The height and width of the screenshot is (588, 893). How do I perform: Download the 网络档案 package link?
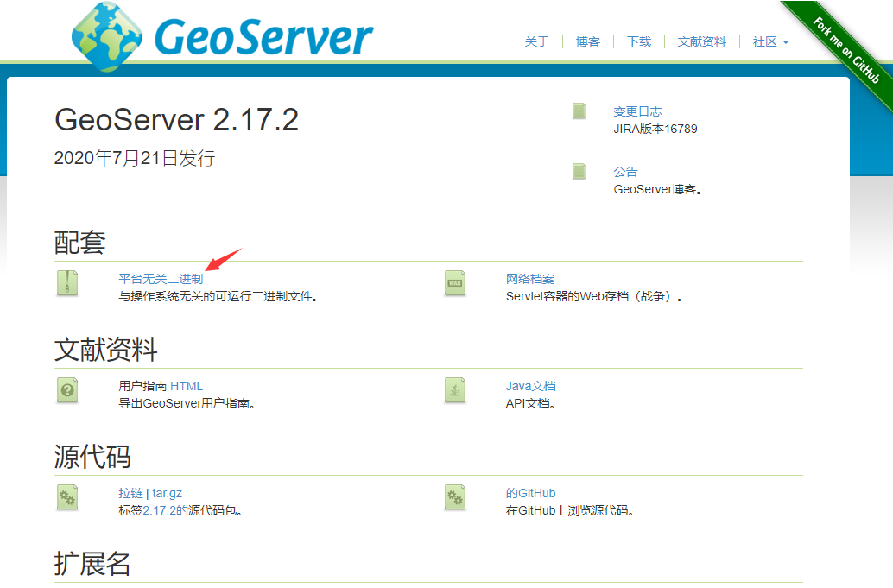coord(530,279)
